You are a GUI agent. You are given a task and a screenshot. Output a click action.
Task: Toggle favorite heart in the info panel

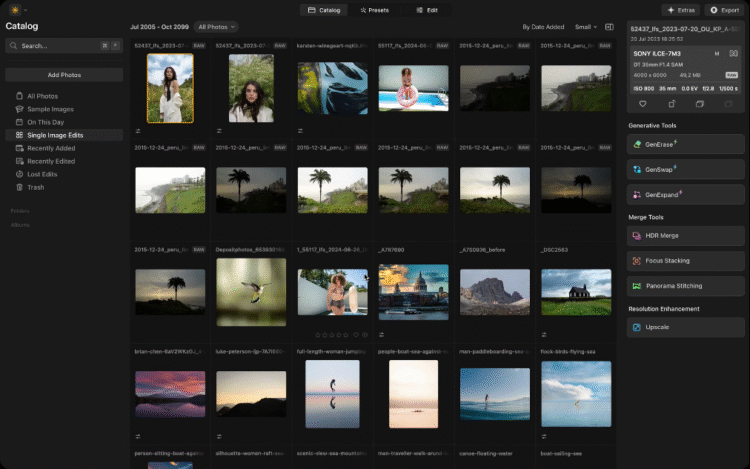pos(642,104)
